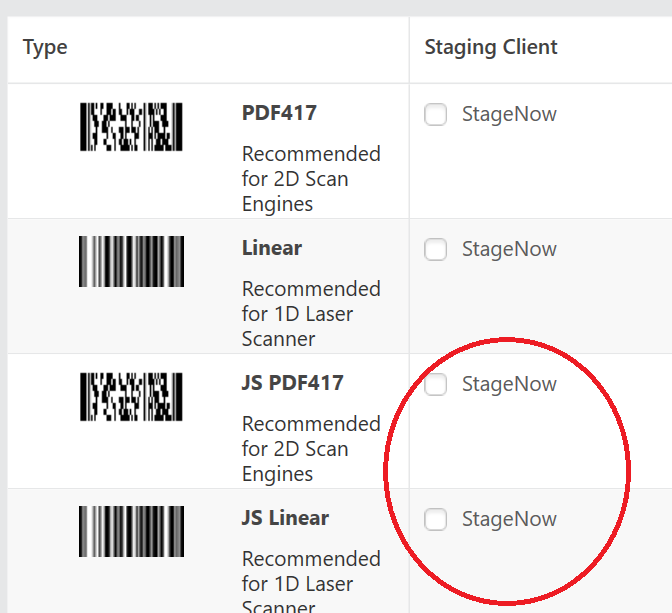Image resolution: width=672 pixels, height=613 pixels.
Task: Select the JS Linear barcode thumbnail
Action: point(131,531)
